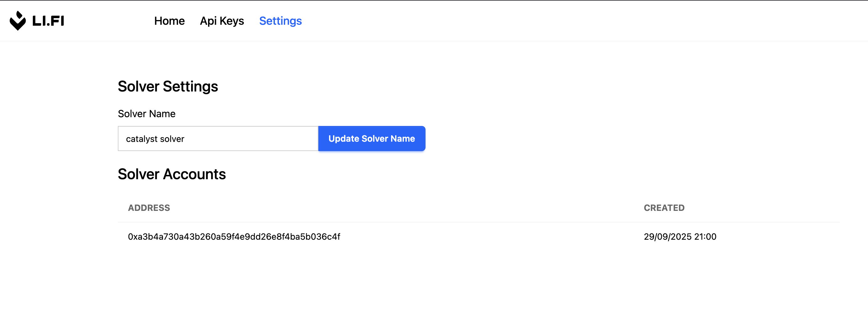
Task: Click the word 'Name' on blue button
Action: coord(403,138)
